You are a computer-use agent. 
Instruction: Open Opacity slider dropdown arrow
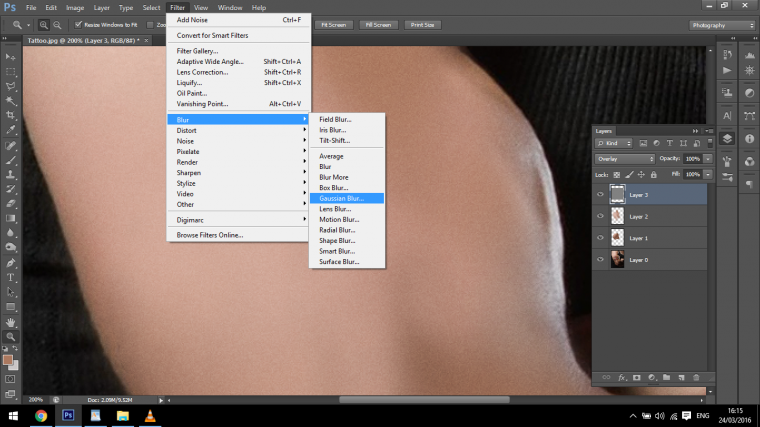pos(708,159)
